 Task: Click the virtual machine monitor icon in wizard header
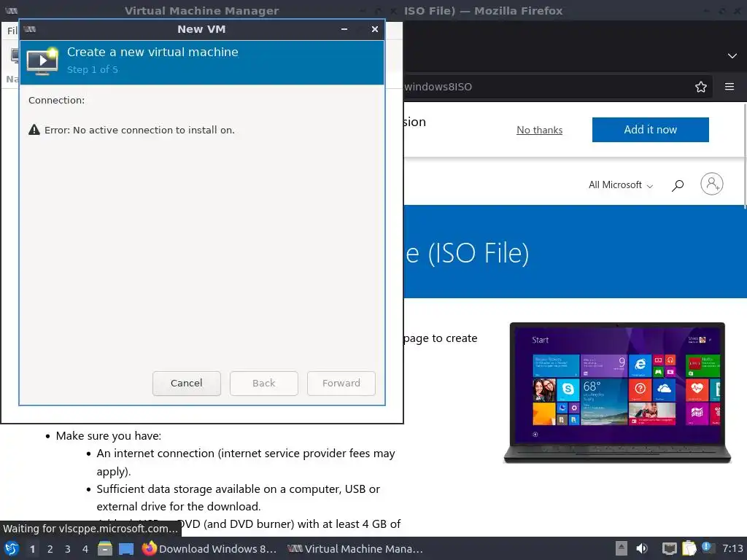click(x=42, y=61)
